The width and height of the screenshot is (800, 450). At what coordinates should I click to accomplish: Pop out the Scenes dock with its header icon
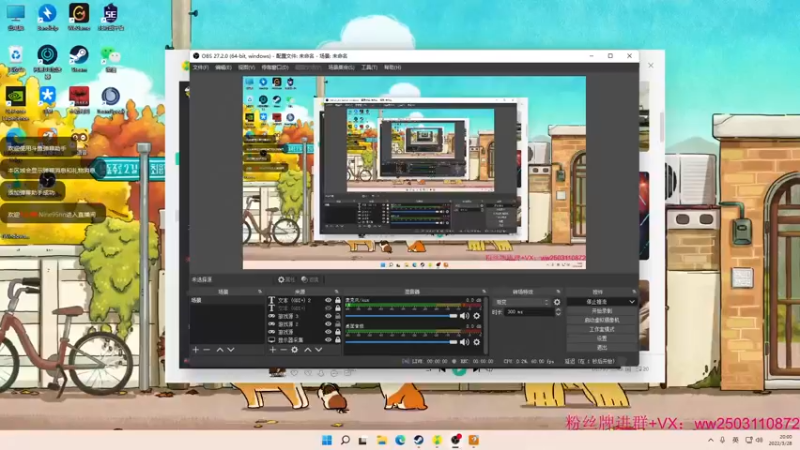coord(260,292)
